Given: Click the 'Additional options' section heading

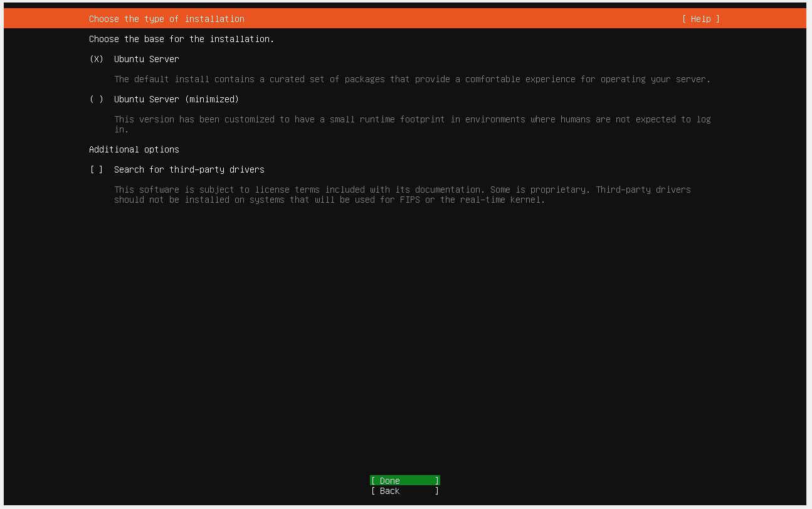Looking at the screenshot, I should pyautogui.click(x=134, y=149).
